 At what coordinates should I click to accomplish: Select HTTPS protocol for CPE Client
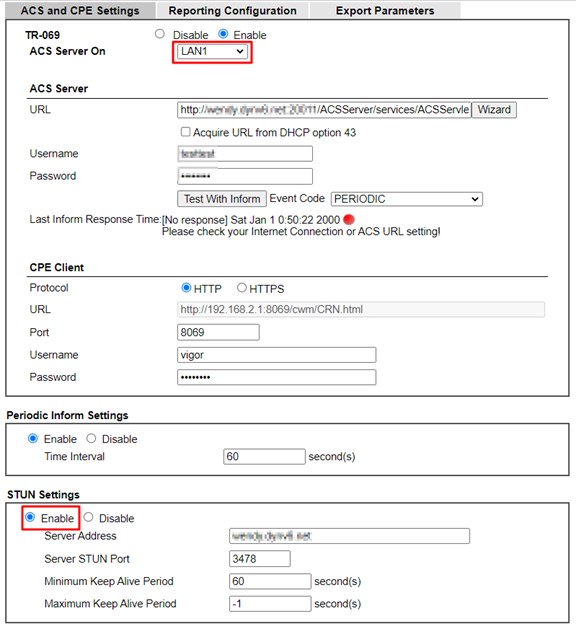(x=241, y=288)
